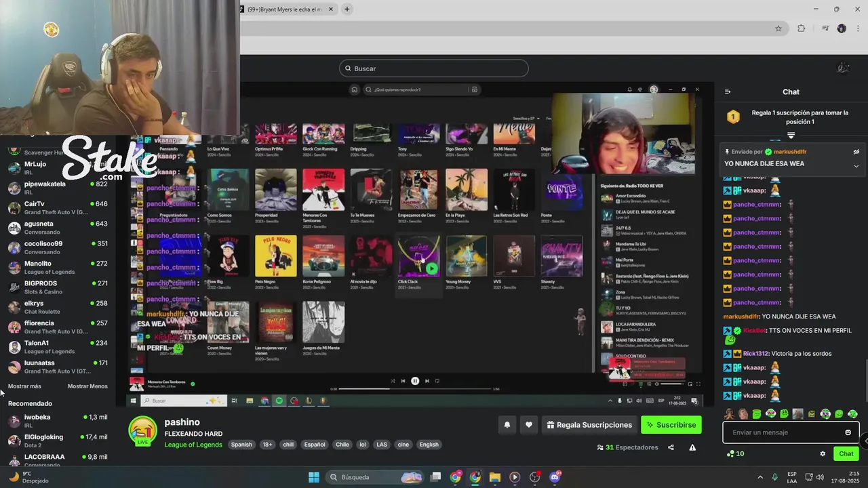Image resolution: width=868 pixels, height=488 pixels.
Task: Collapse the chat side arrow
Action: [x=865, y=441]
